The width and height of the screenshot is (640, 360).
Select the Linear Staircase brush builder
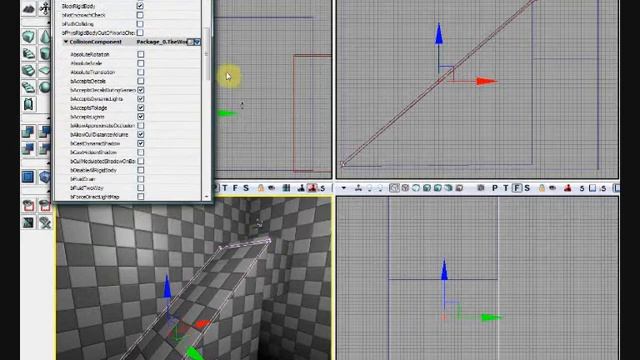(x=29, y=70)
